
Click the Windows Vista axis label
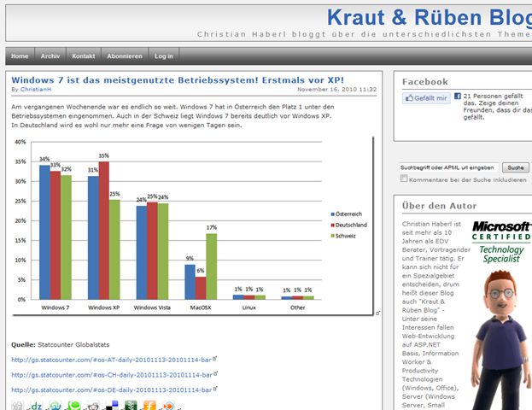pos(152,307)
